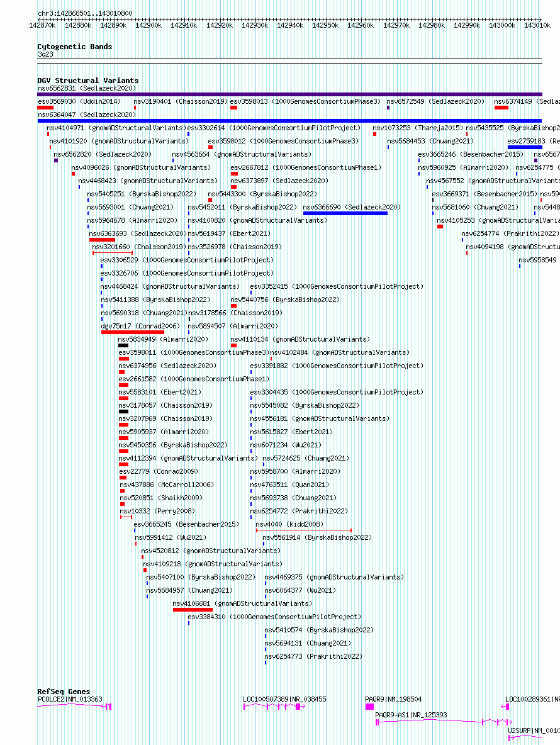The image size is (560, 745).
Task: Click the RefSeq Genes track title
Action: tap(64, 692)
